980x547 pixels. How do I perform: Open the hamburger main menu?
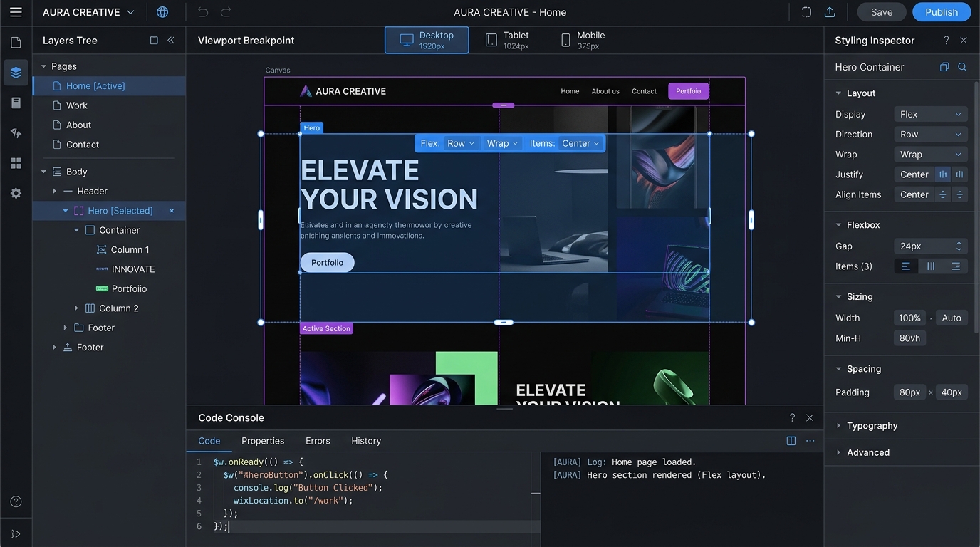[16, 12]
